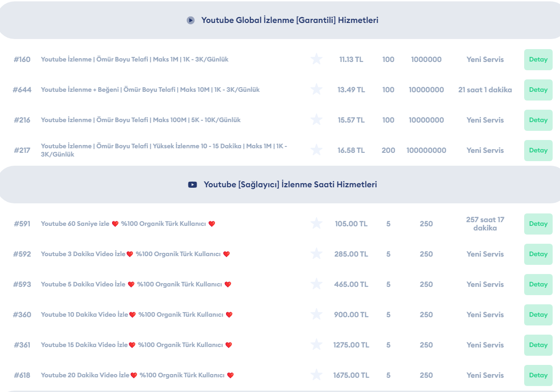This screenshot has width=560, height=392.
Task: Click the 13.49 TL price
Action: [351, 90]
